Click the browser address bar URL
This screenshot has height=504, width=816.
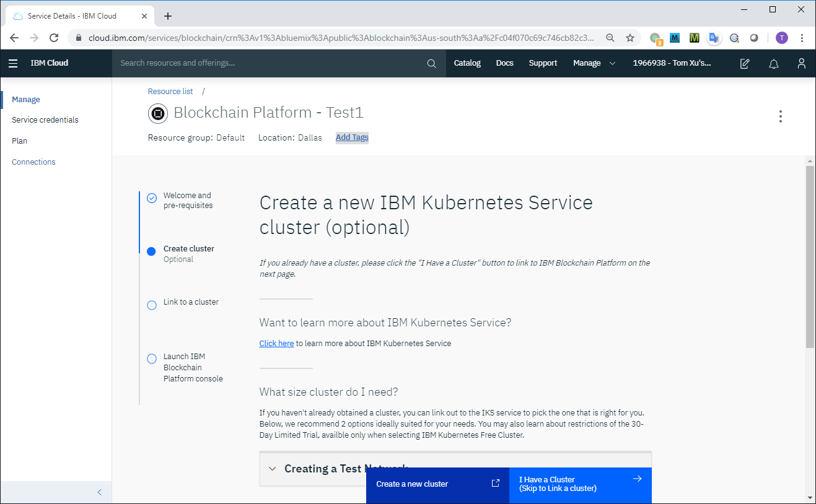pos(342,38)
